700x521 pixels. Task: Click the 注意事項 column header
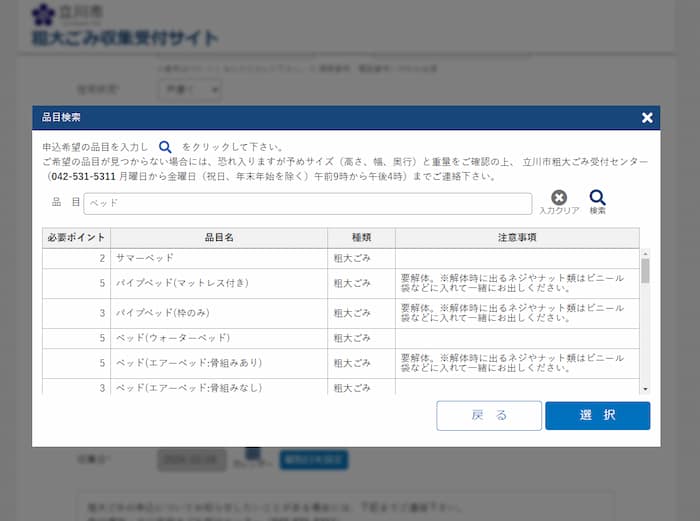coord(517,238)
